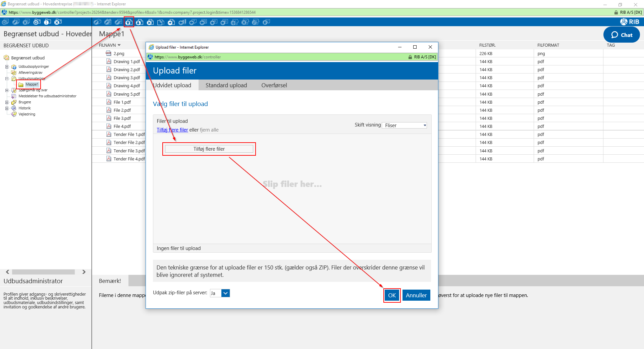Click the PDF icon for Drawing 1.pdf
Image resolution: width=644 pixels, height=349 pixels.
click(x=109, y=61)
